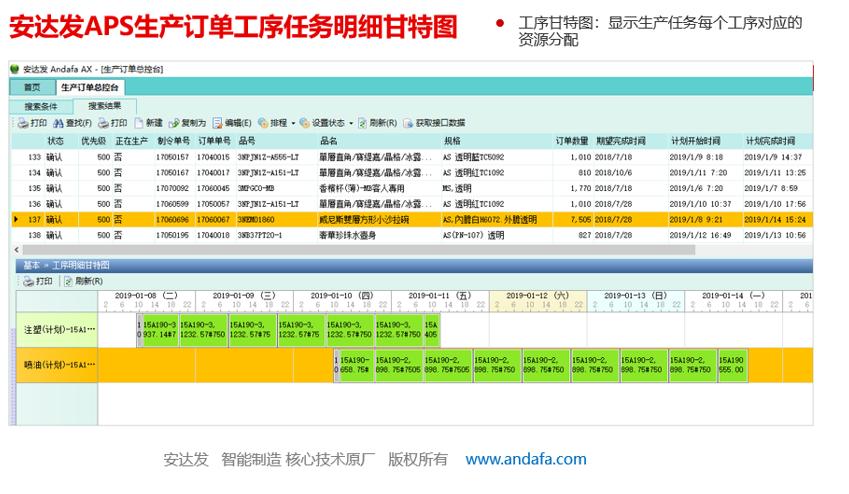Click cell AS(PN-107) 透明

click(473, 236)
